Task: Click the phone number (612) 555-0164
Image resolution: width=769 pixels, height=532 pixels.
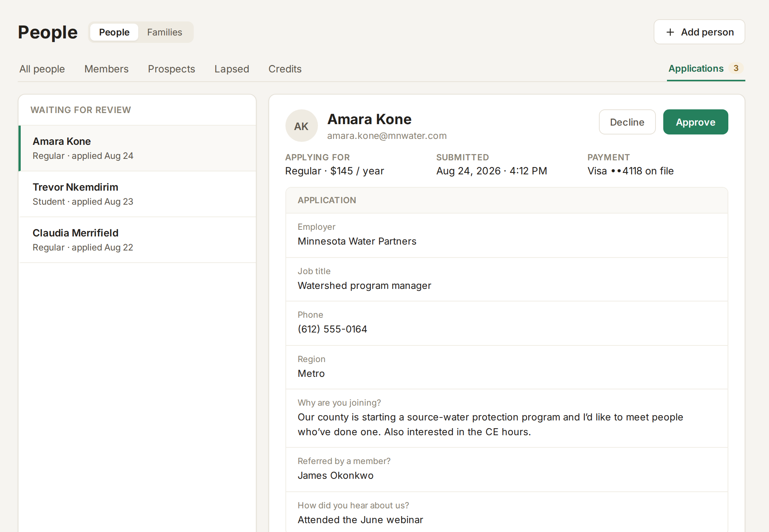Action: click(x=332, y=329)
